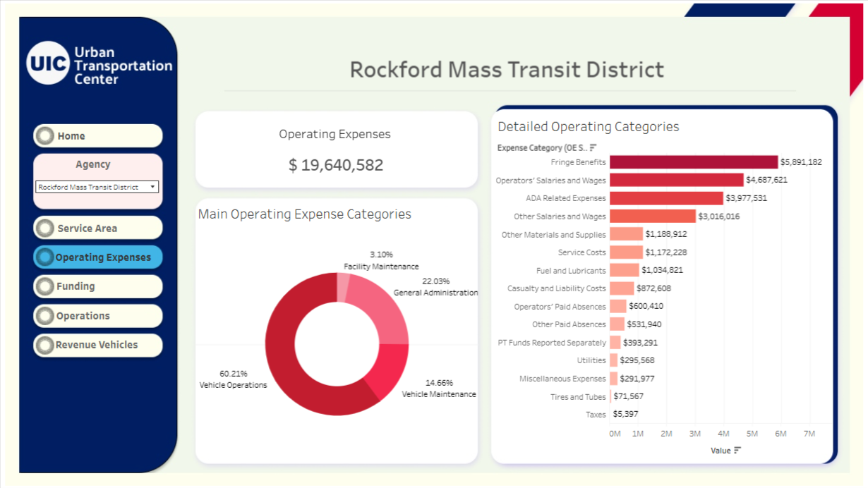Viewport: 868px width, 488px height.
Task: Go to the Home page
Action: pyautogui.click(x=98, y=136)
